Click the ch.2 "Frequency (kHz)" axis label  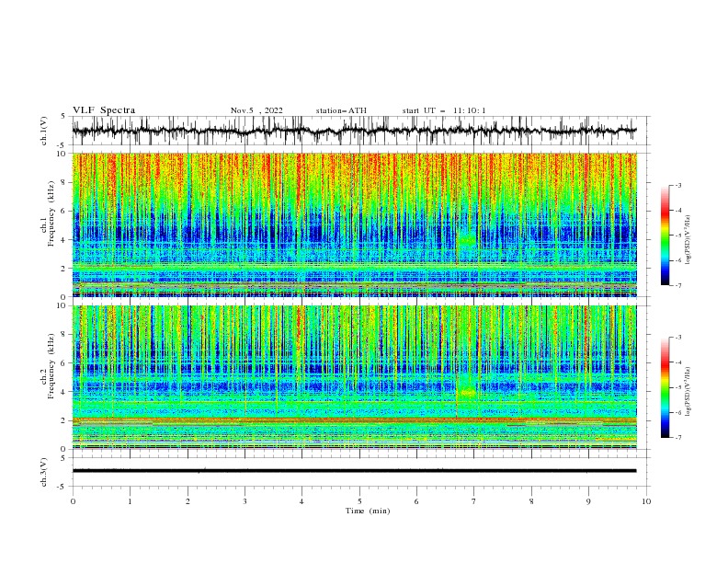[51, 365]
